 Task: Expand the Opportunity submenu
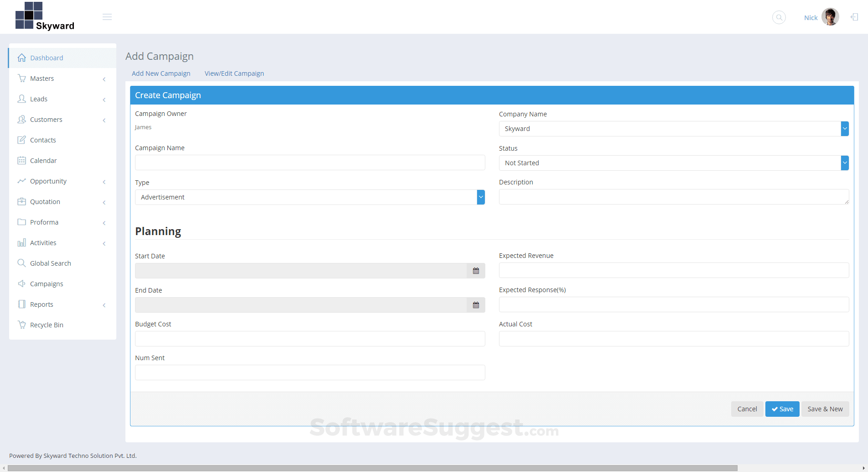tap(104, 181)
